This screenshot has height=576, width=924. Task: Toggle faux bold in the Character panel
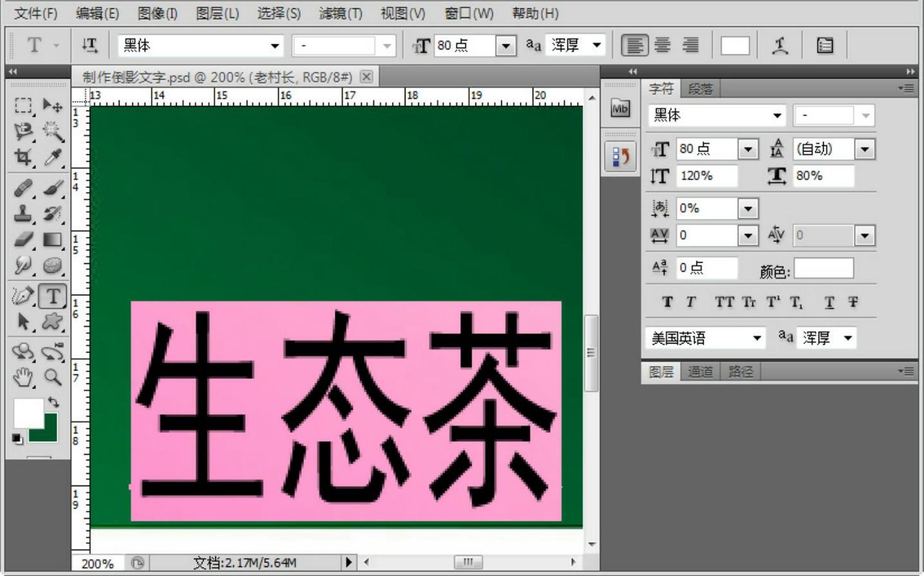click(x=668, y=302)
